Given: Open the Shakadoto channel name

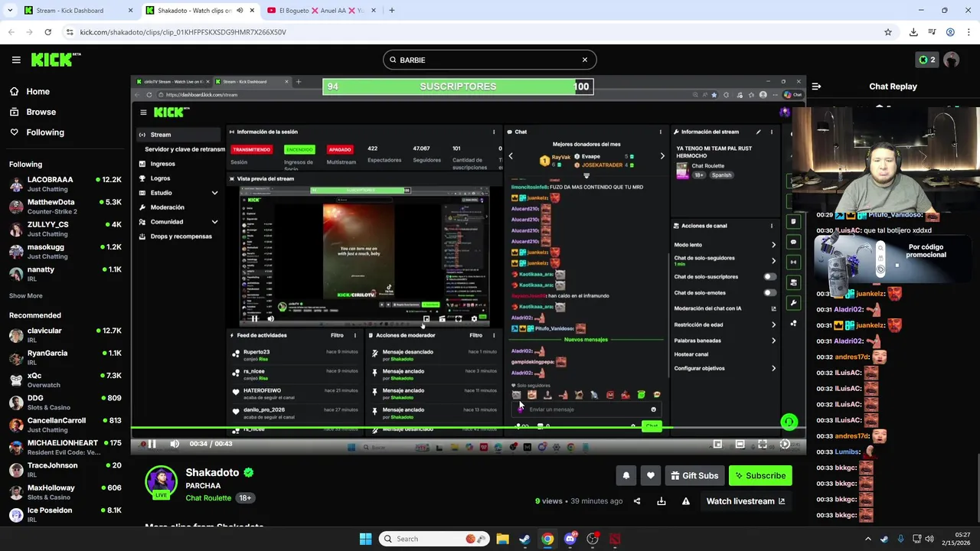Looking at the screenshot, I should pos(212,472).
